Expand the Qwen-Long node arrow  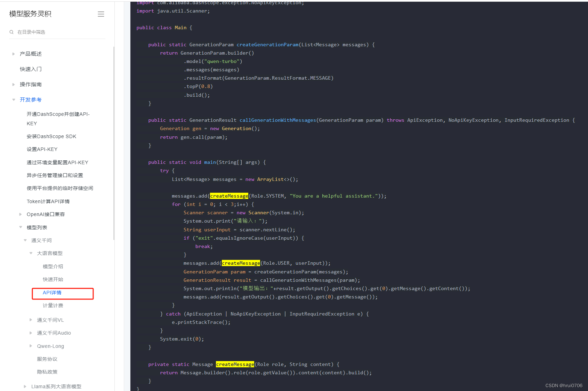[31, 346]
